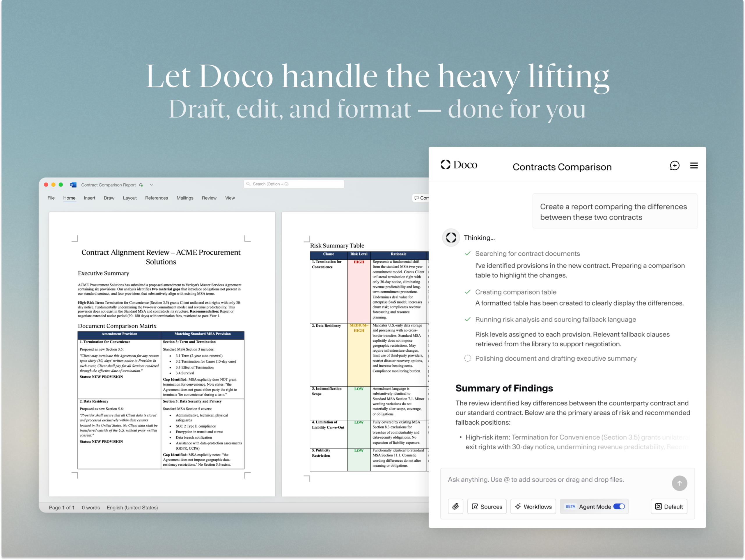This screenshot has width=745, height=560.
Task: Click the Thinking spinner avatar icon
Action: tap(451, 238)
